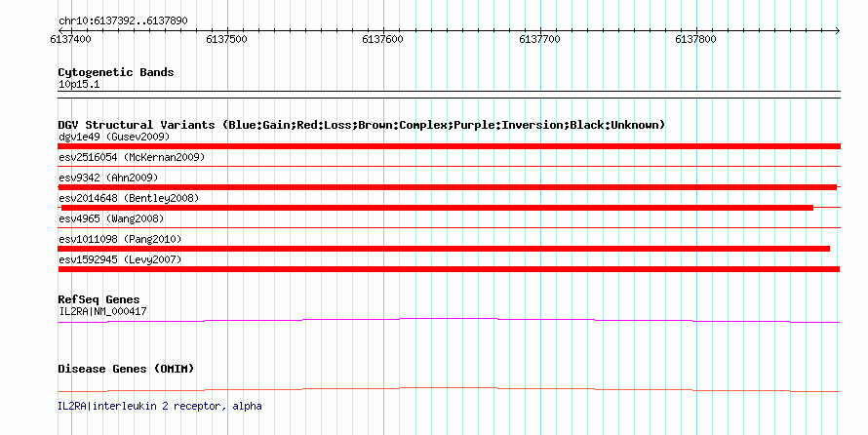
Task: Click ruler position 6137400
Action: 70,39
